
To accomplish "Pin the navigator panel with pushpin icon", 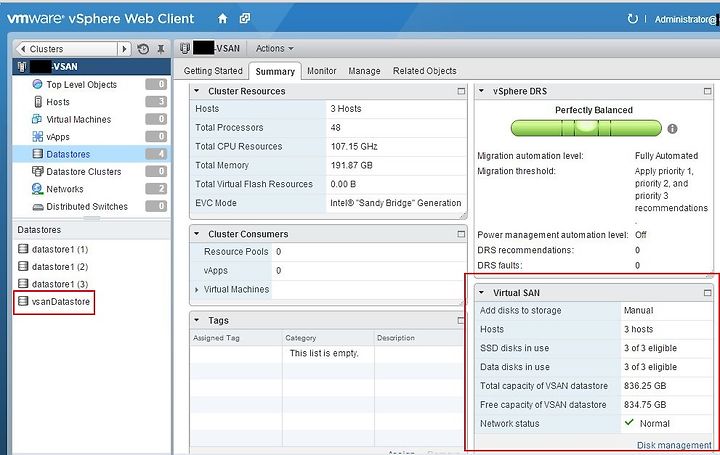I will [x=161, y=49].
